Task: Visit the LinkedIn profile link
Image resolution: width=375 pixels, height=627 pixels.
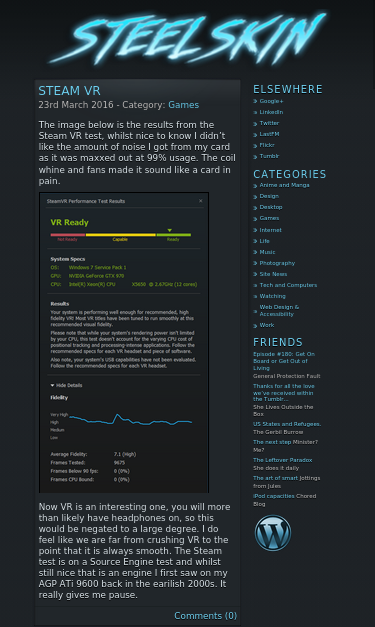Action: 271,112
